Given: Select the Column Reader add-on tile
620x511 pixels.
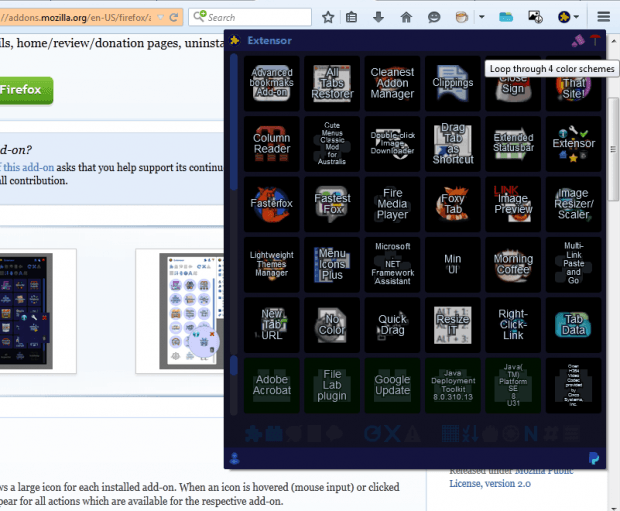Looking at the screenshot, I should pos(271,144).
